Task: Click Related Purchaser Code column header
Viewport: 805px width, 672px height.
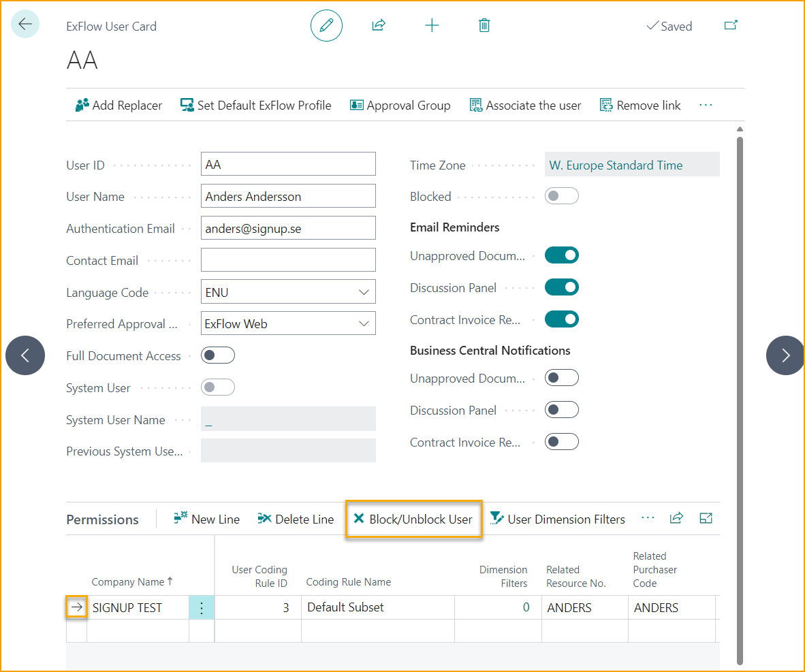Action: click(654, 569)
